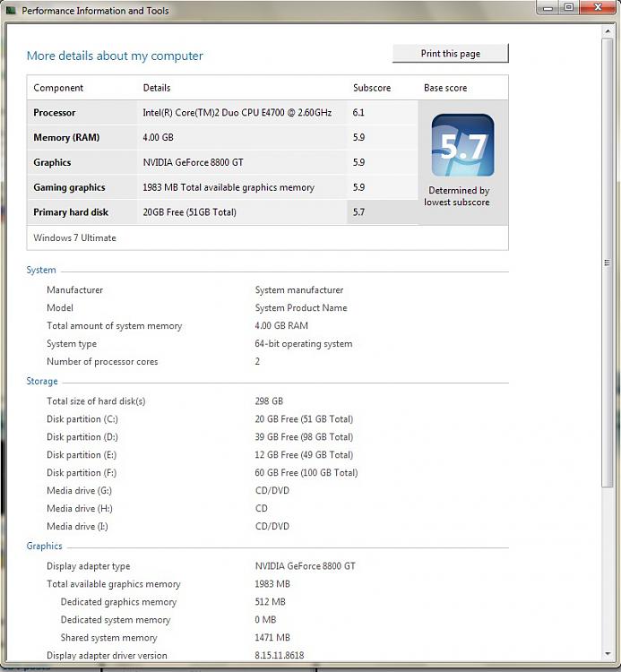This screenshot has height=672, width=621.
Task: Click the Media drive (G:) label
Action: point(79,491)
